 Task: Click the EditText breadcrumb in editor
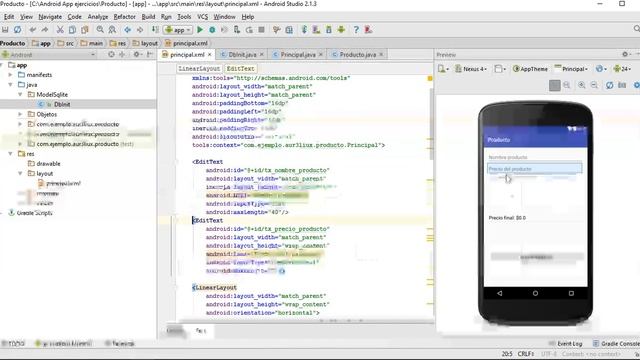(x=240, y=69)
